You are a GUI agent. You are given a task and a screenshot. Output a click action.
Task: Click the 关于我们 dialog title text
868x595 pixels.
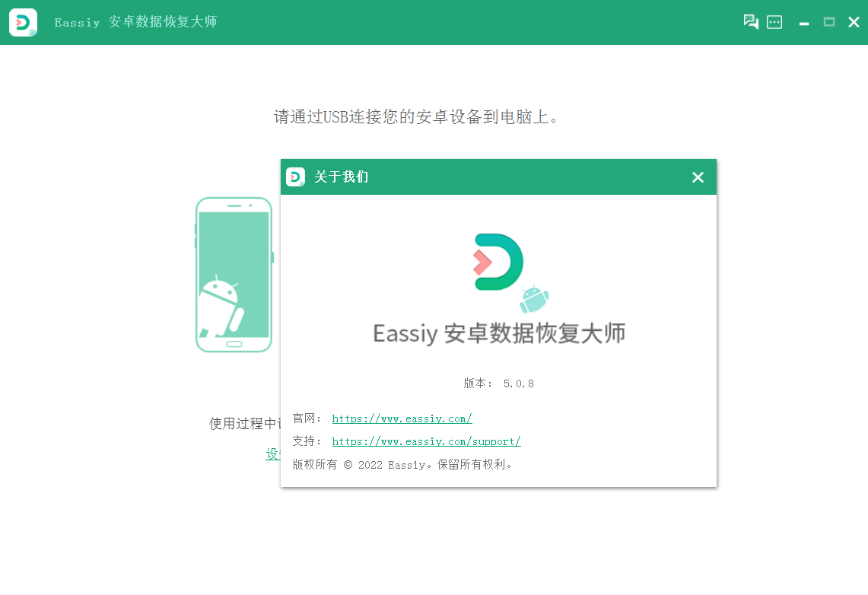341,177
